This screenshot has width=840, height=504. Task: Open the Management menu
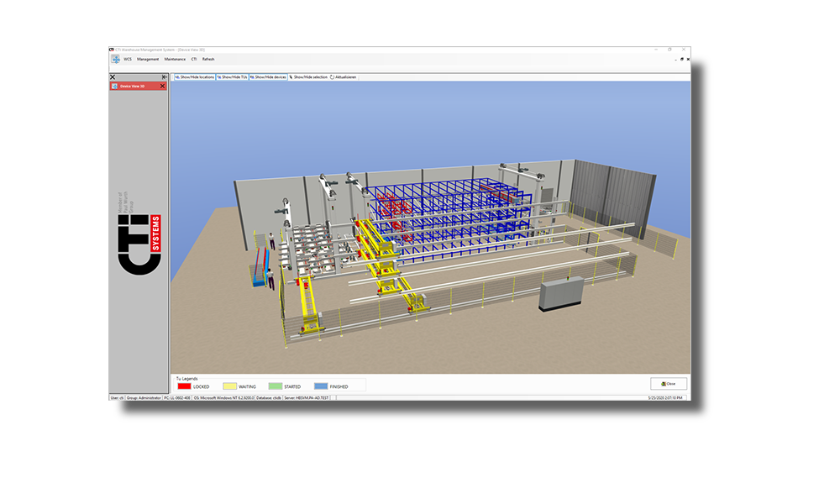147,60
